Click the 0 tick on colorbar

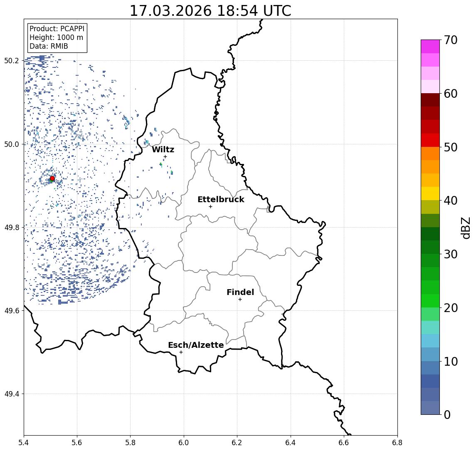click(x=447, y=414)
